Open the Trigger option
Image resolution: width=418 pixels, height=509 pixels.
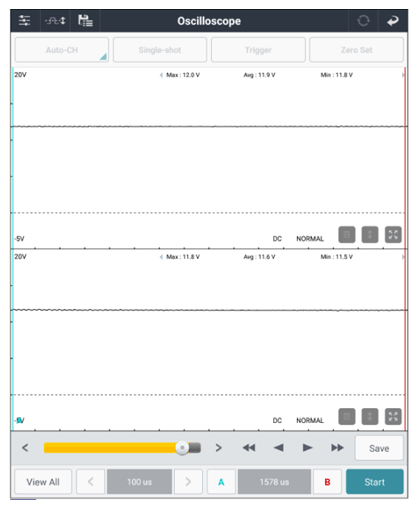point(258,50)
